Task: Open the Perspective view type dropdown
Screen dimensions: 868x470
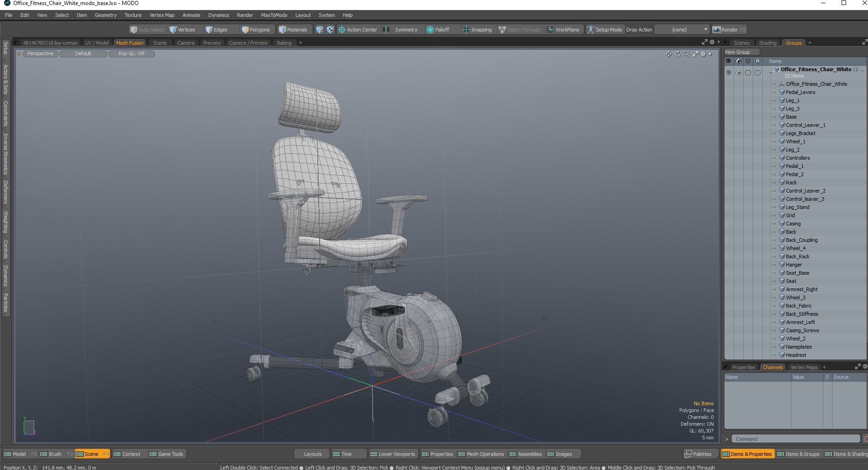Action: click(x=40, y=54)
